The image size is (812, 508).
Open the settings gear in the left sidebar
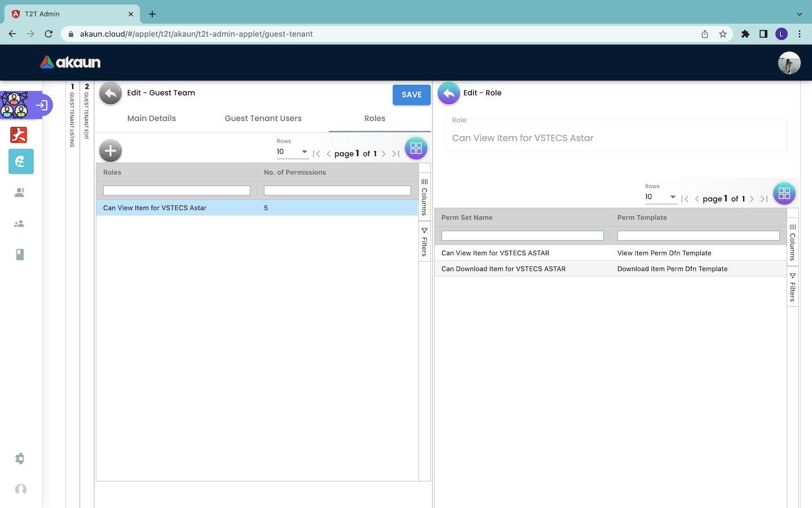pos(20,458)
